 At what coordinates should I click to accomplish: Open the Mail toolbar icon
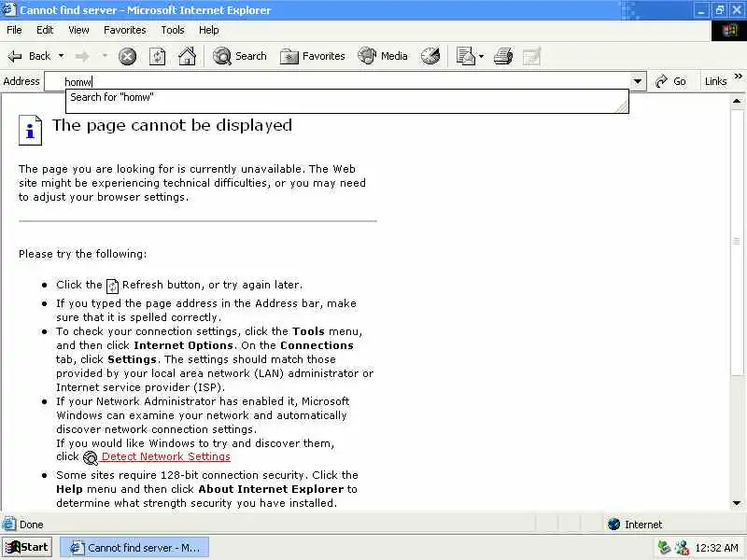click(465, 56)
